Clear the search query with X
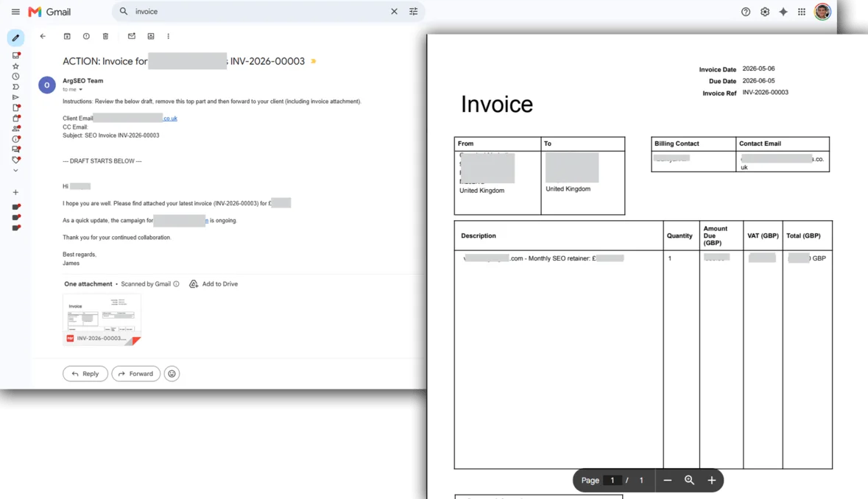Screen dimensions: 868x499 (x=394, y=11)
